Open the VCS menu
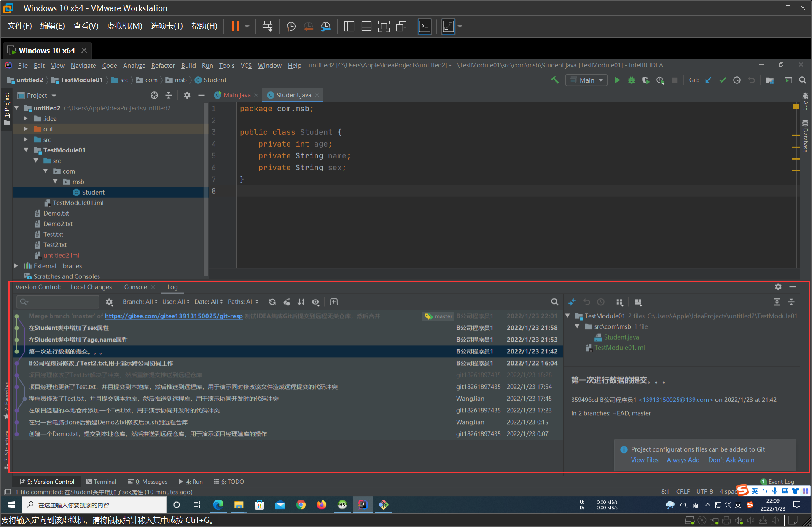Image resolution: width=812 pixels, height=527 pixels. 246,65
